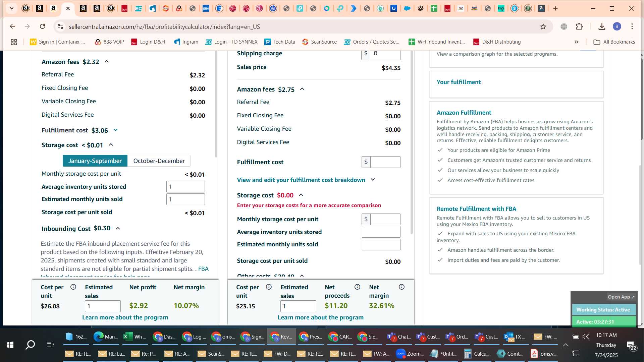This screenshot has width=644, height=362.
Task: Click the Open App button on overlay
Action: pyautogui.click(x=621, y=297)
